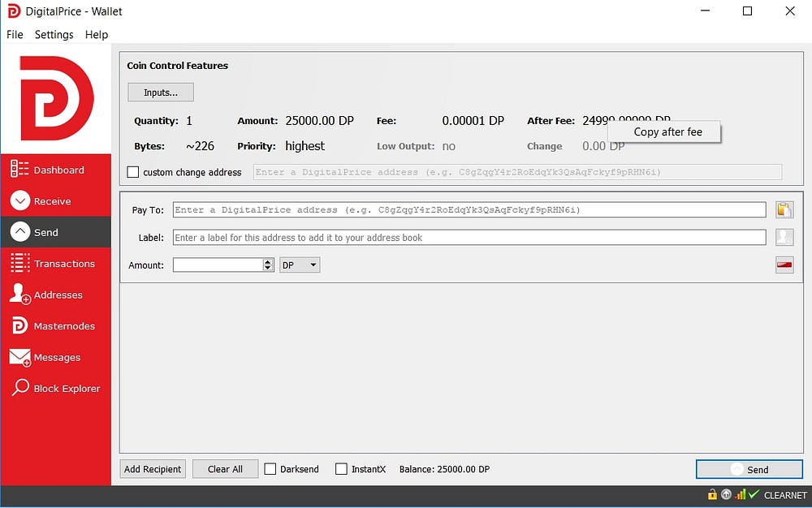Open the DP unit dropdown

pos(300,265)
